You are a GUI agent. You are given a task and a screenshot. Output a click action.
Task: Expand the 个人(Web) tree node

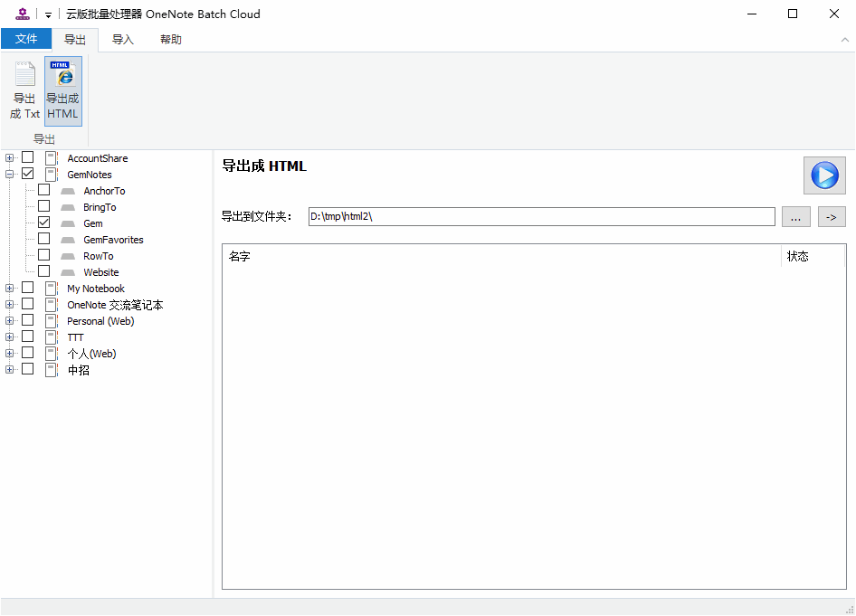point(9,354)
